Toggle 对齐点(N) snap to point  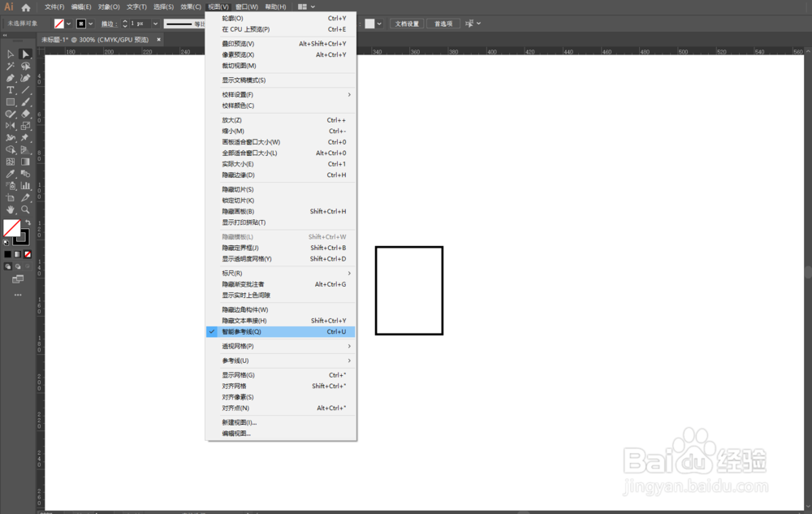click(280, 408)
